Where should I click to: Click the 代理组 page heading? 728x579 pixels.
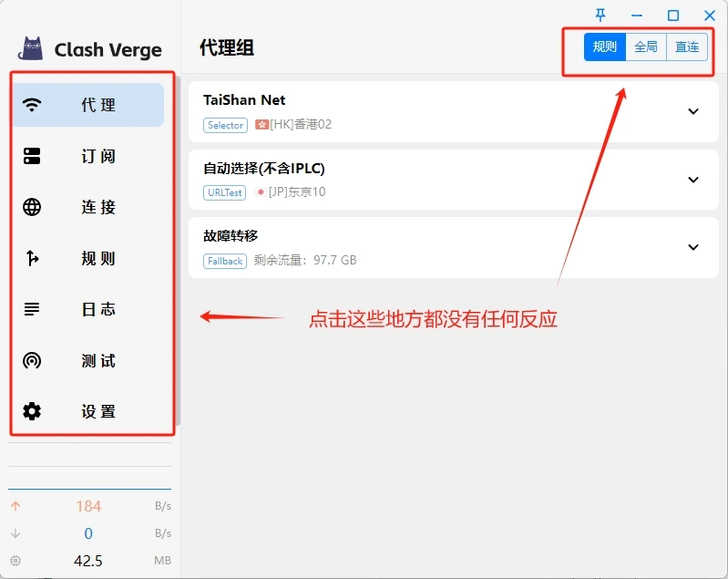click(227, 47)
